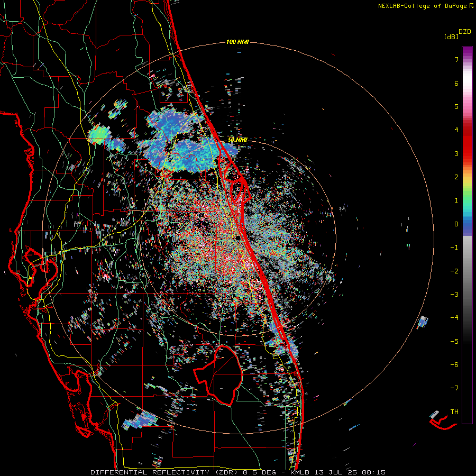
Task: Click the [dB] units label
Action: [452, 36]
